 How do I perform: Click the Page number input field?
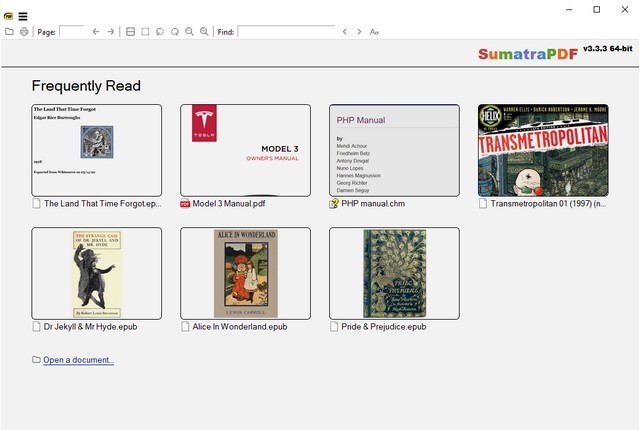[x=72, y=32]
